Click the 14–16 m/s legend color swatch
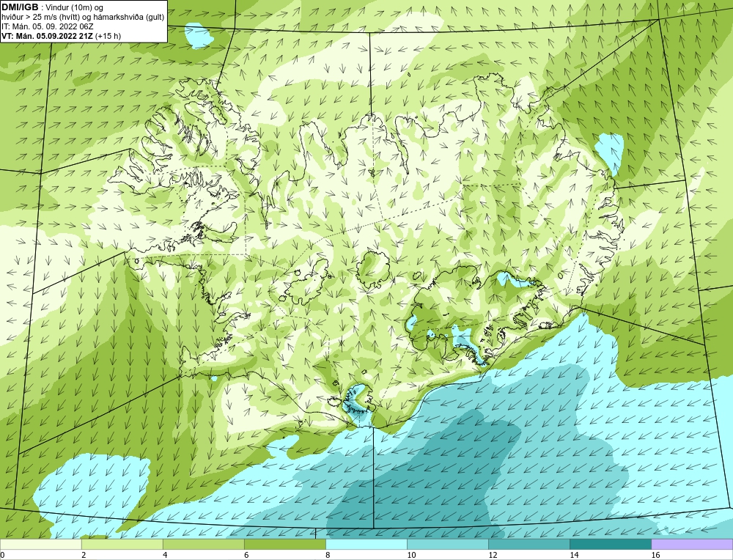 [610, 544]
